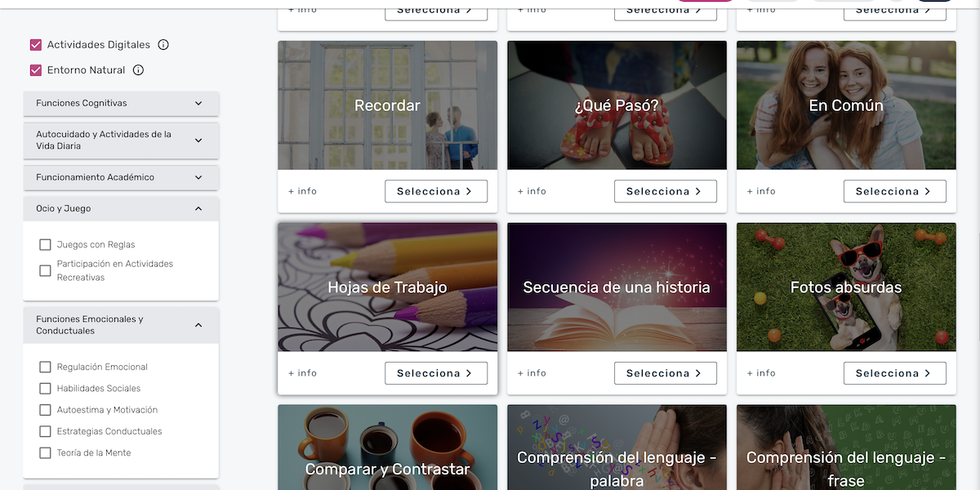Open the Secuencia de una historia thumbnail

[x=617, y=287]
